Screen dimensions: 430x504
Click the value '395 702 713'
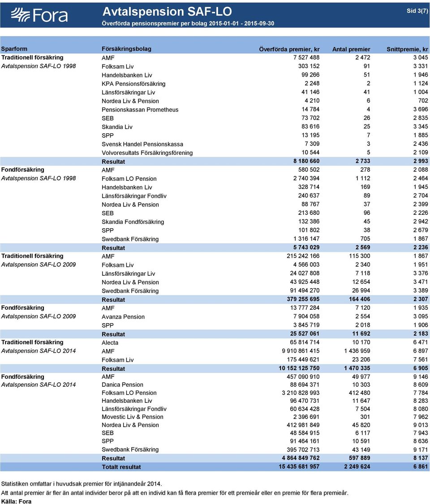pos(303,450)
